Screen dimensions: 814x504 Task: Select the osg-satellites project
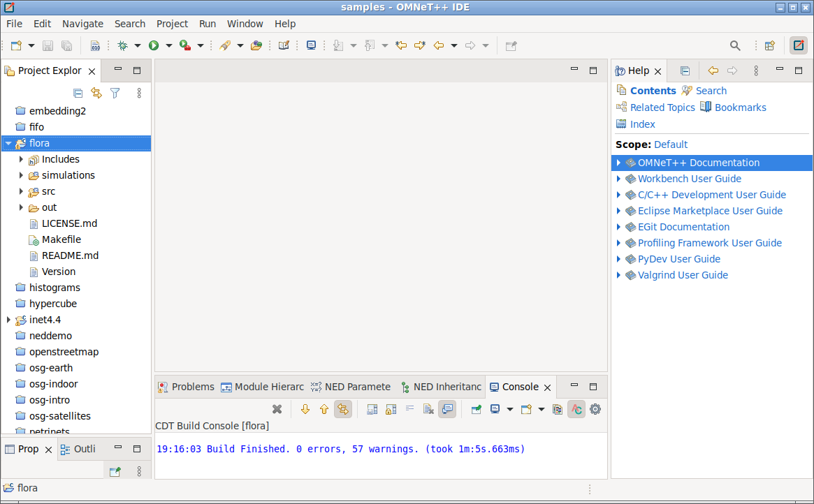click(x=59, y=416)
